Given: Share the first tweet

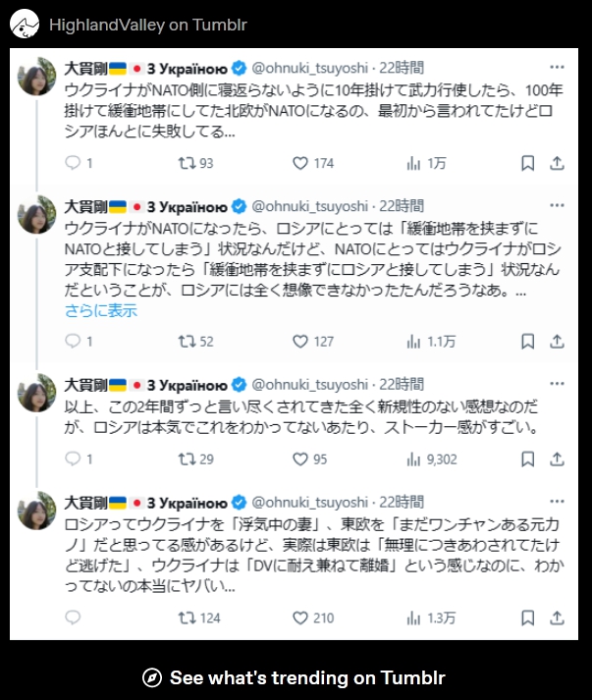Looking at the screenshot, I should tap(556, 163).
